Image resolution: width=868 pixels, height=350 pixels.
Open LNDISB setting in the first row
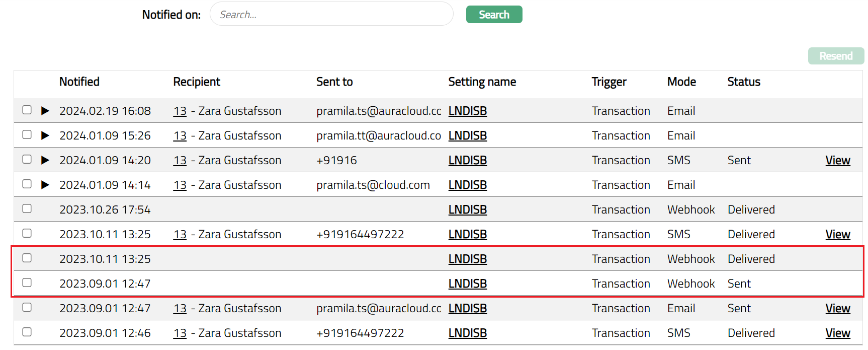coord(467,111)
